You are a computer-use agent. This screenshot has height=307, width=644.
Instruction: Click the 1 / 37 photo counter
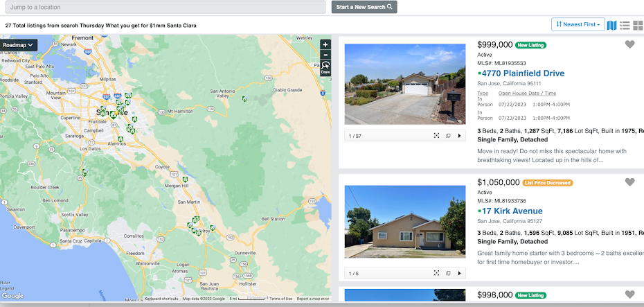pos(355,136)
